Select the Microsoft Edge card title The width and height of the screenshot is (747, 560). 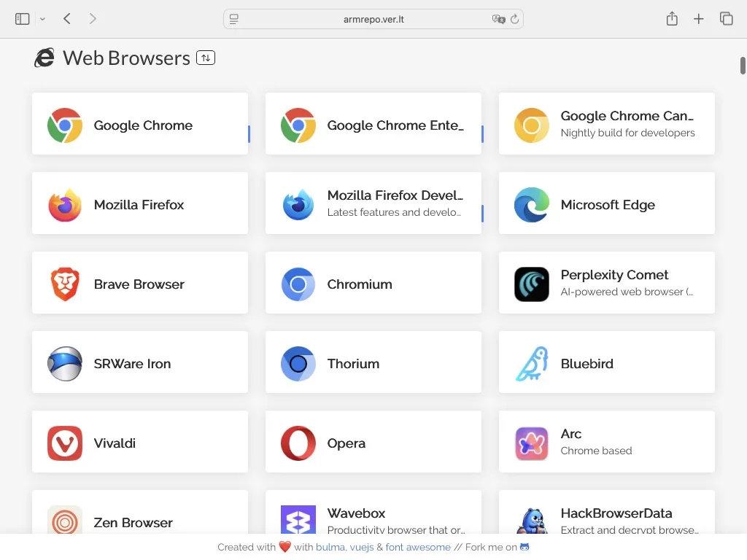point(608,205)
